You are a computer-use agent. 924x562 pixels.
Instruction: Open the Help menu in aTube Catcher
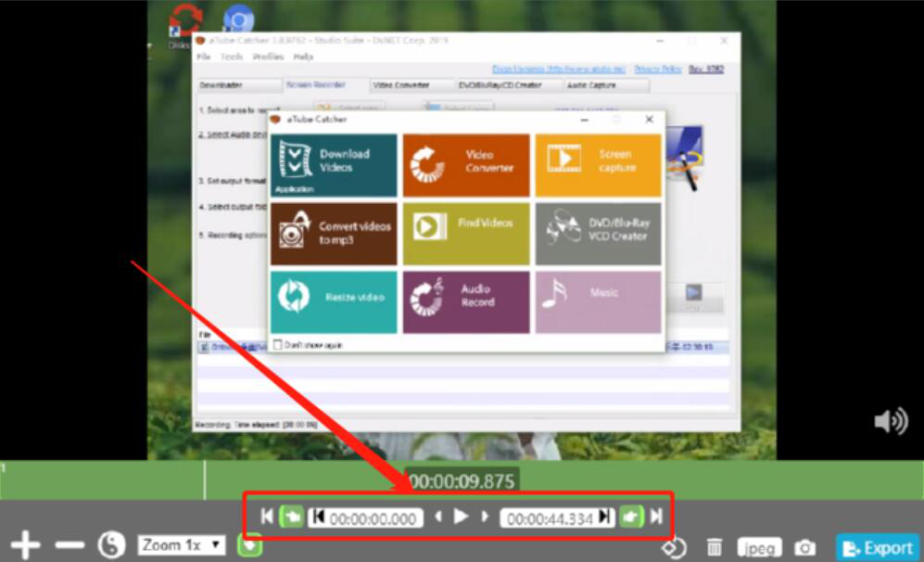pyautogui.click(x=303, y=57)
